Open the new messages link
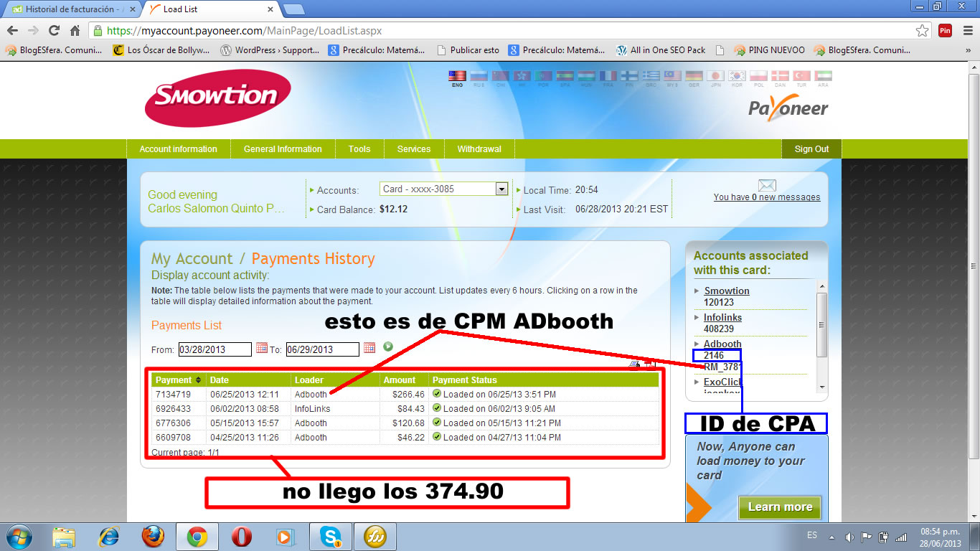This screenshot has width=980, height=551. click(x=767, y=197)
